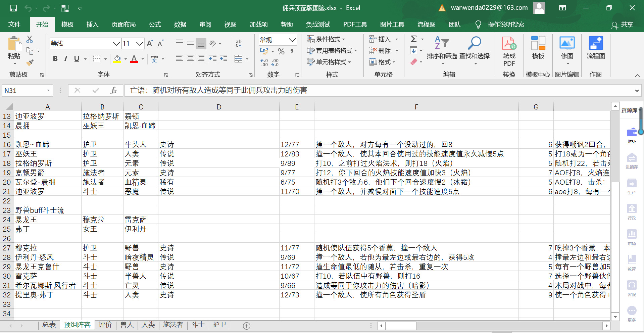Click the Save icon in title bar

(13, 8)
